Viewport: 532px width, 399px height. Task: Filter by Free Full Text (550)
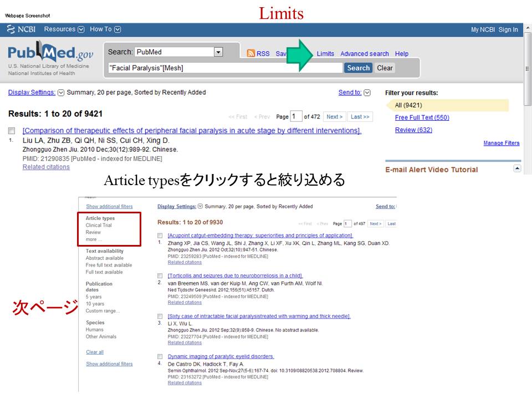point(422,117)
